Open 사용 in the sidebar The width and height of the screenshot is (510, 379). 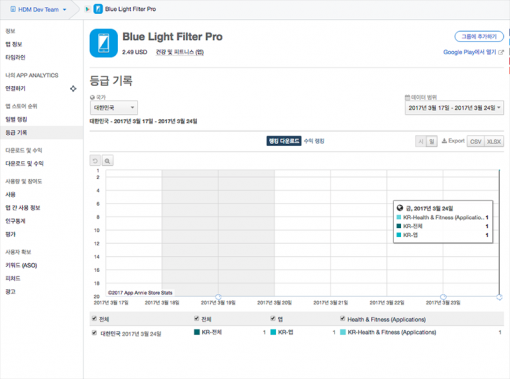click(10, 194)
